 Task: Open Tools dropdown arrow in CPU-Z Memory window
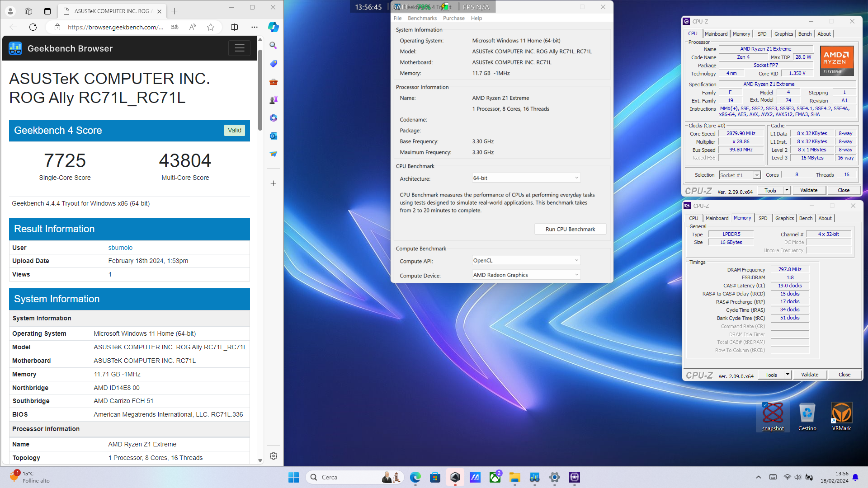click(x=788, y=375)
